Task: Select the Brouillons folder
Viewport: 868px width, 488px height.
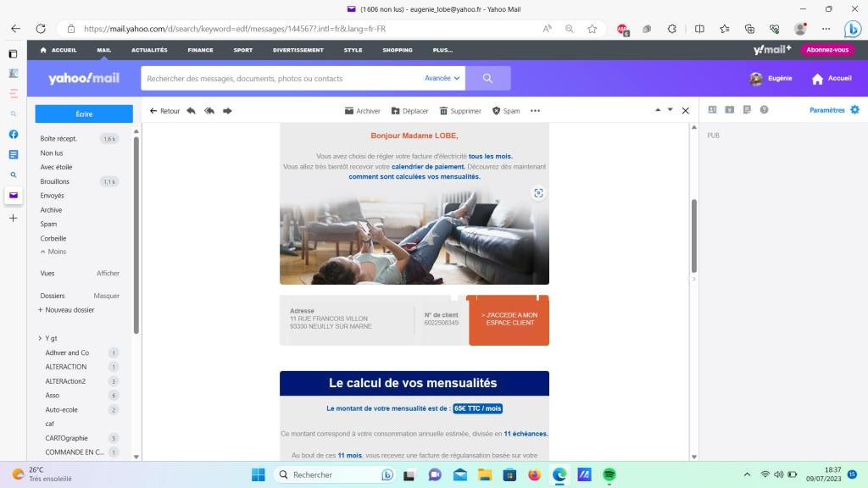Action: coord(55,181)
